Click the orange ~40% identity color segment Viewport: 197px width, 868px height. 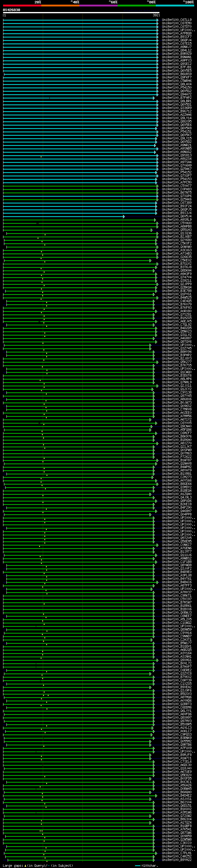[60, 6]
